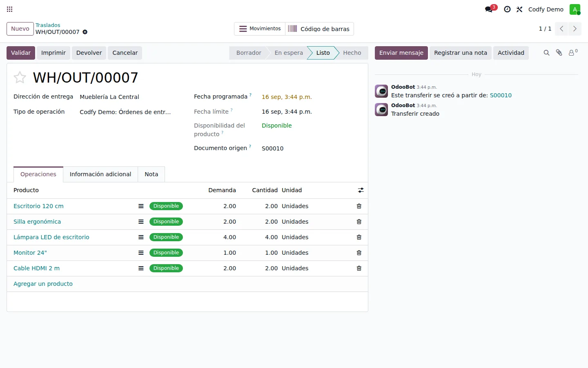Open detailed operations for Cable HDMI 2 m
This screenshot has width=588, height=368.
[x=141, y=268]
